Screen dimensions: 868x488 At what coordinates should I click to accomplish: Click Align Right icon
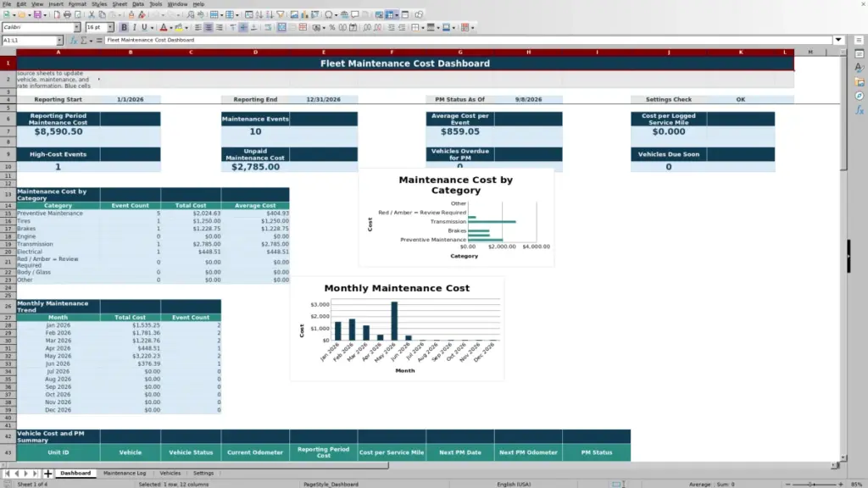(220, 27)
